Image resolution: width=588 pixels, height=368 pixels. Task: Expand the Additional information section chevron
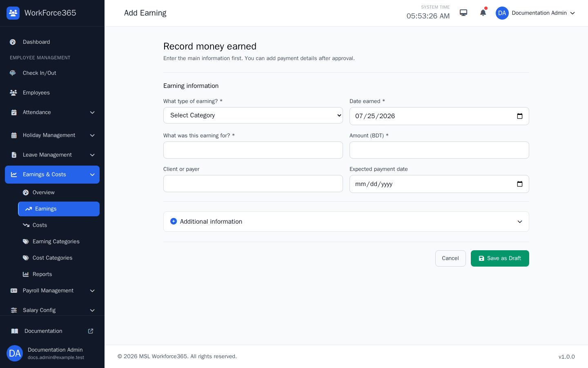coord(520,222)
